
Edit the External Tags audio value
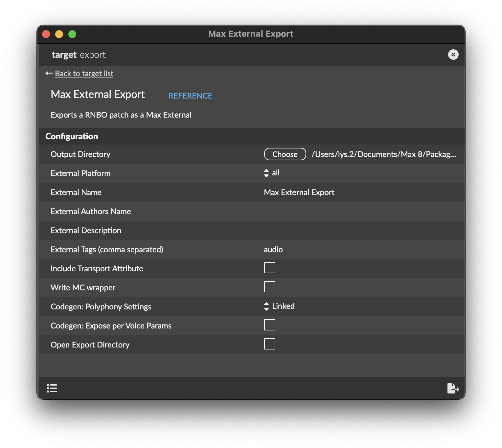tap(273, 250)
